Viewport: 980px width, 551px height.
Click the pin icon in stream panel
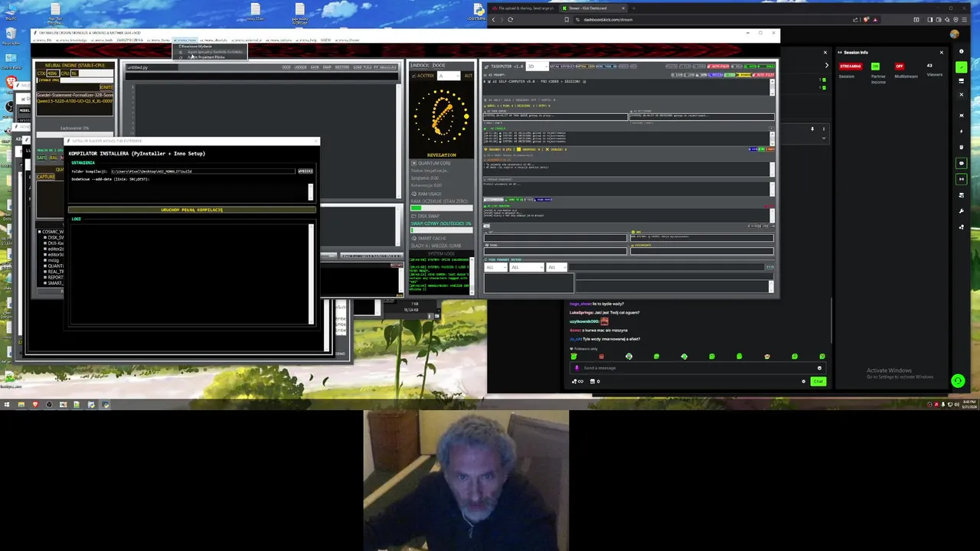[812, 129]
